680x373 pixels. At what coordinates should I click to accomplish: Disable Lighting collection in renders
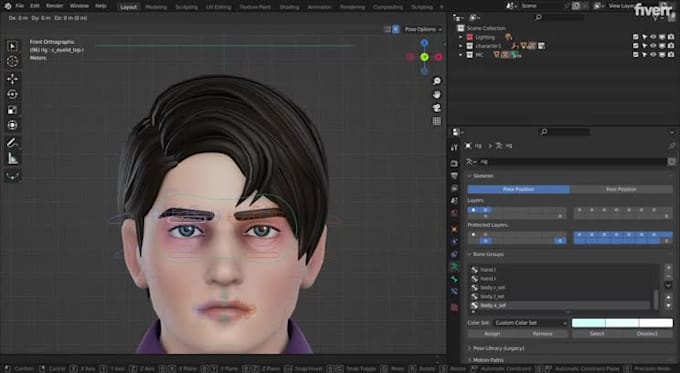pos(671,37)
